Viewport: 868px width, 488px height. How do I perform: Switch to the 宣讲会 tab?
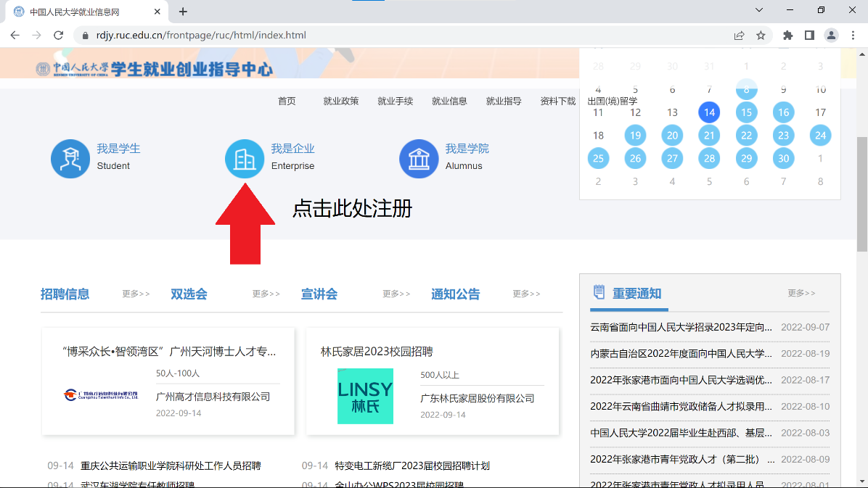click(x=319, y=294)
